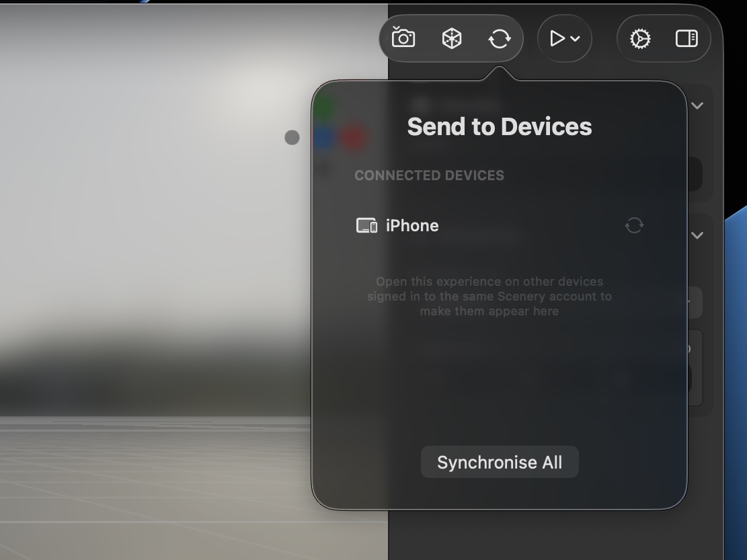Image resolution: width=747 pixels, height=560 pixels.
Task: Click the camera snapshot icon in toolbar
Action: tap(403, 38)
